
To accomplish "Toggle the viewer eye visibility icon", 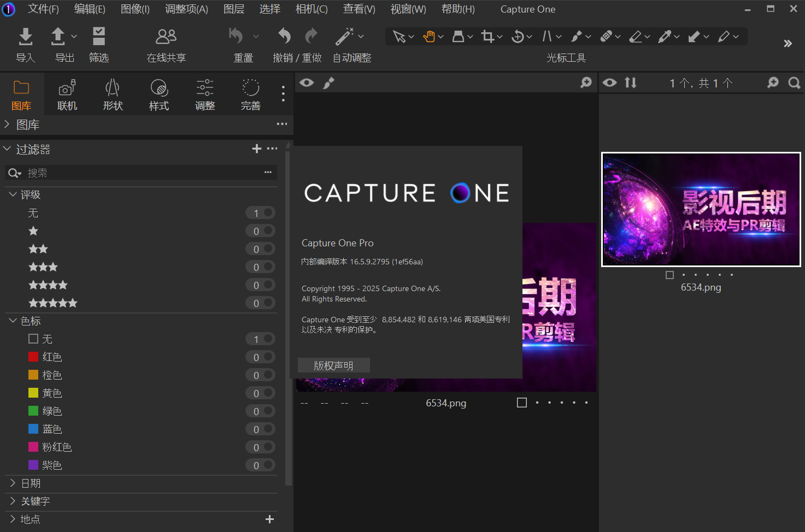I will 307,82.
